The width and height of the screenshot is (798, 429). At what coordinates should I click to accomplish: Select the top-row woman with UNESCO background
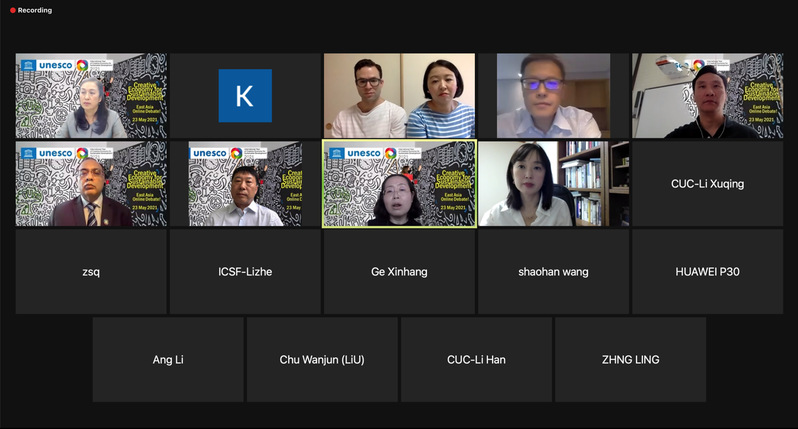pyautogui.click(x=91, y=96)
